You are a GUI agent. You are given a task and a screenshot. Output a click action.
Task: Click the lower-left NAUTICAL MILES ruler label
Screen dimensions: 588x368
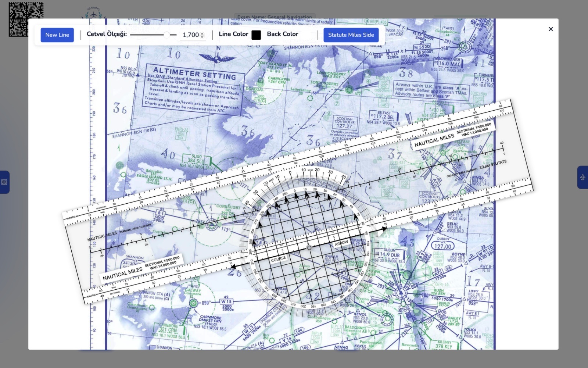(x=122, y=274)
